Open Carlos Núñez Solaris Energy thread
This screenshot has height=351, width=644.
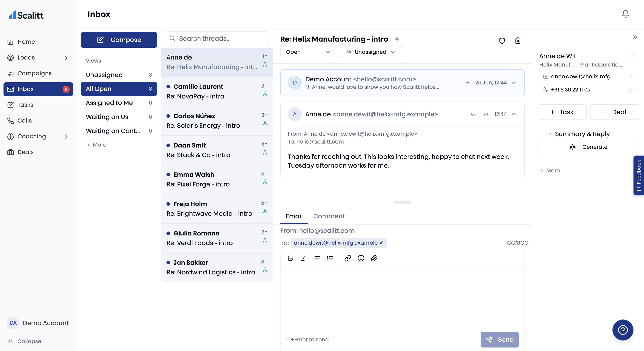tap(217, 121)
